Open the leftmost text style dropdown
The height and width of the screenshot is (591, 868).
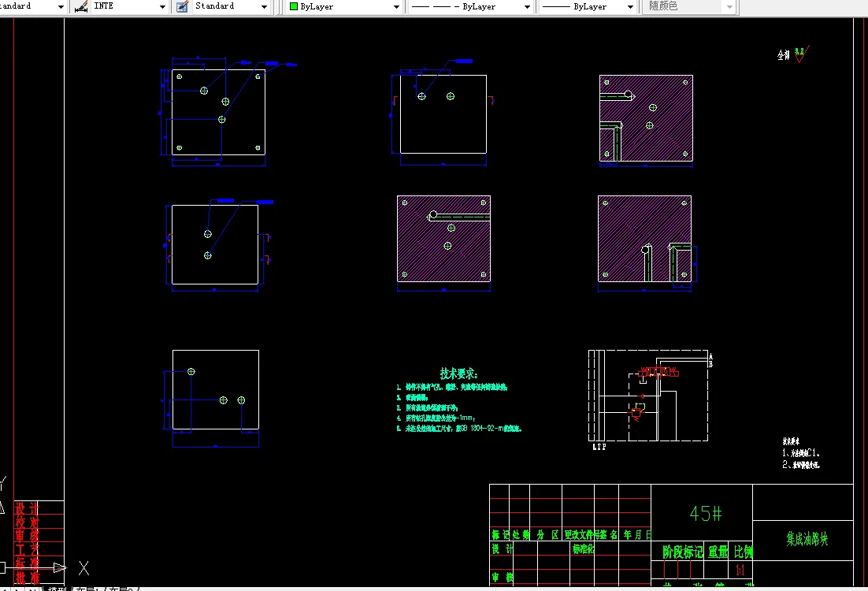click(x=61, y=6)
